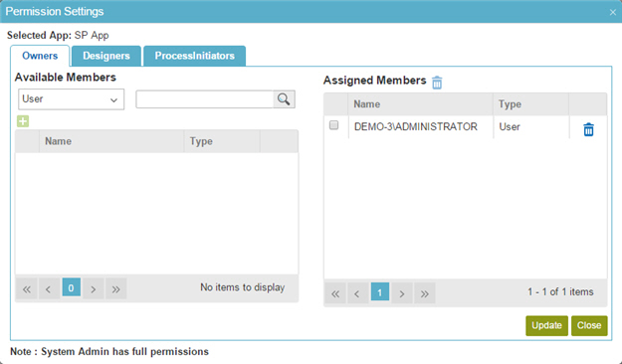Go to last page in Assigned Members
This screenshot has height=364, width=622.
pyautogui.click(x=424, y=293)
